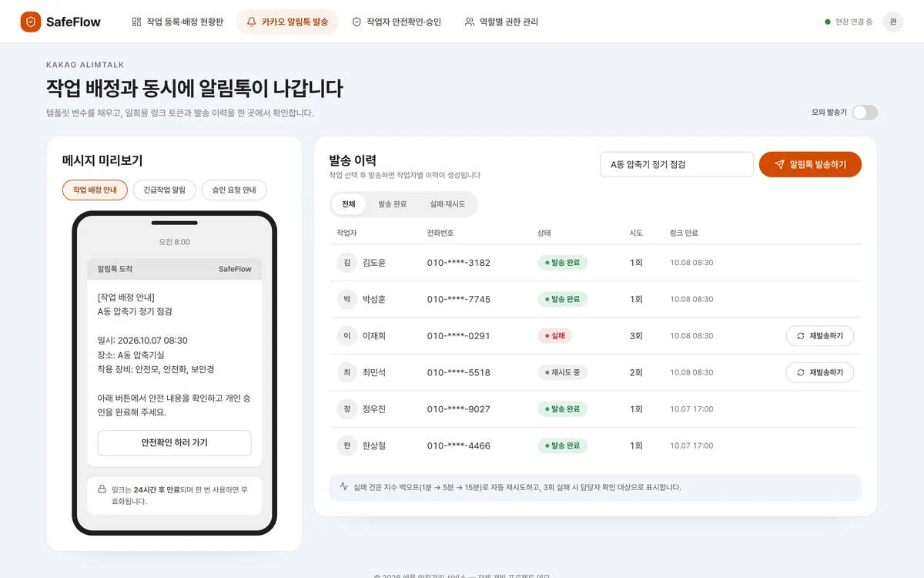Select the 승인 요청 안내 template chip

[x=234, y=190]
